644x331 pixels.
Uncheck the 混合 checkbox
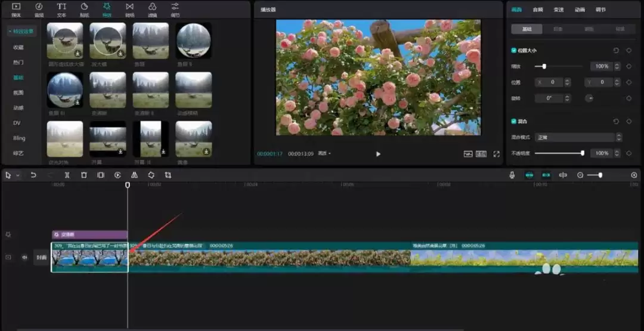pyautogui.click(x=514, y=121)
